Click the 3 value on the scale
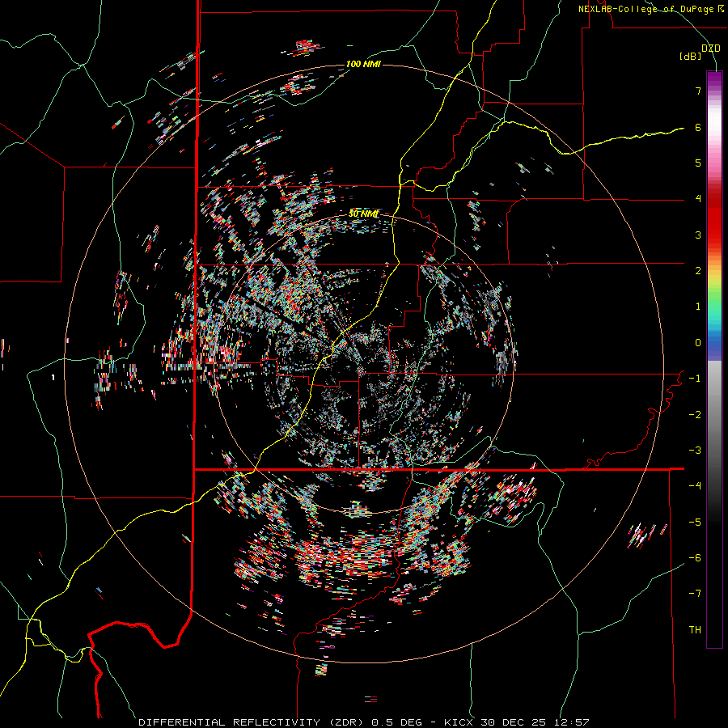The width and height of the screenshot is (728, 728). (x=698, y=235)
